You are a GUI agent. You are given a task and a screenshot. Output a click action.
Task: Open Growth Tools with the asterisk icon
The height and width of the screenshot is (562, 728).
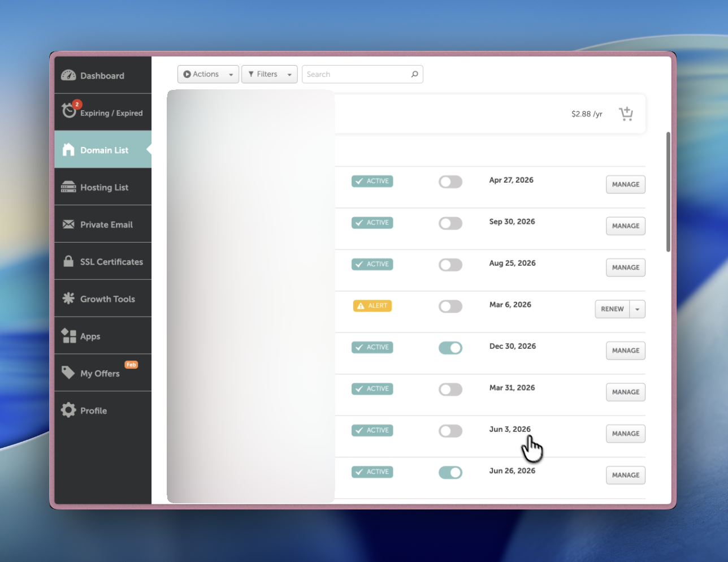(68, 298)
